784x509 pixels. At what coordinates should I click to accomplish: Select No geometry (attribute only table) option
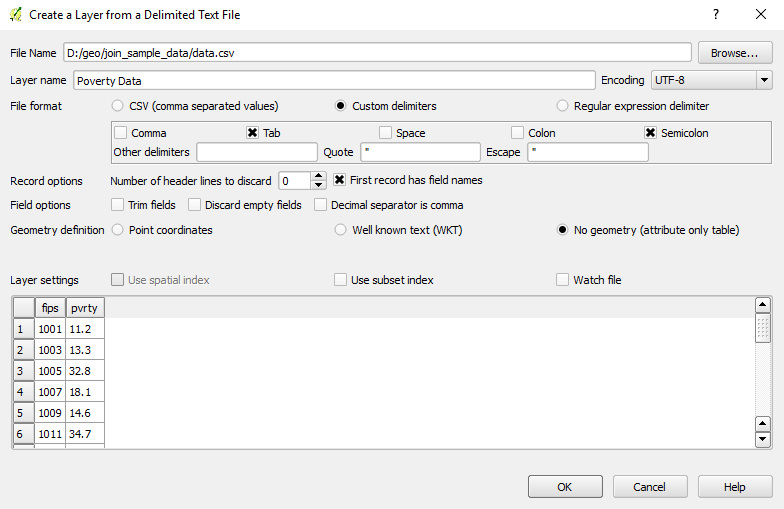point(562,230)
